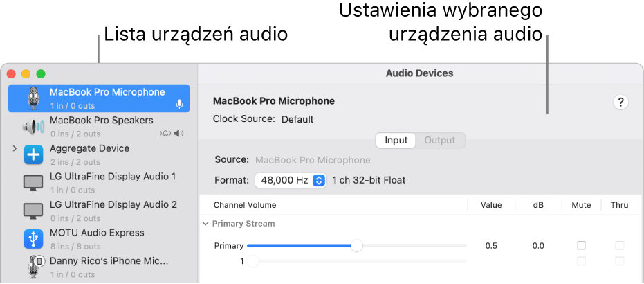Image resolution: width=644 pixels, height=284 pixels.
Task: Open the 48,000 Hz format dropdown
Action: coord(291,180)
